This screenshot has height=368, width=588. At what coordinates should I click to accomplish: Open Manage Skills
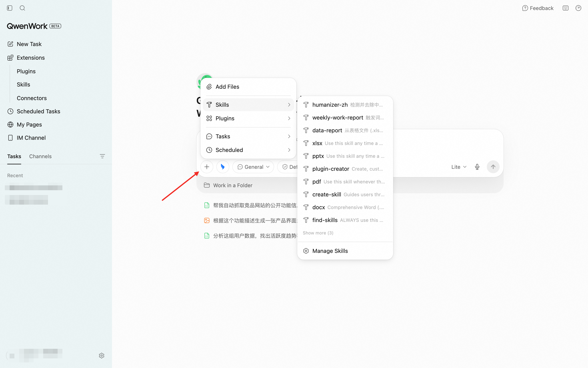[x=345, y=251]
